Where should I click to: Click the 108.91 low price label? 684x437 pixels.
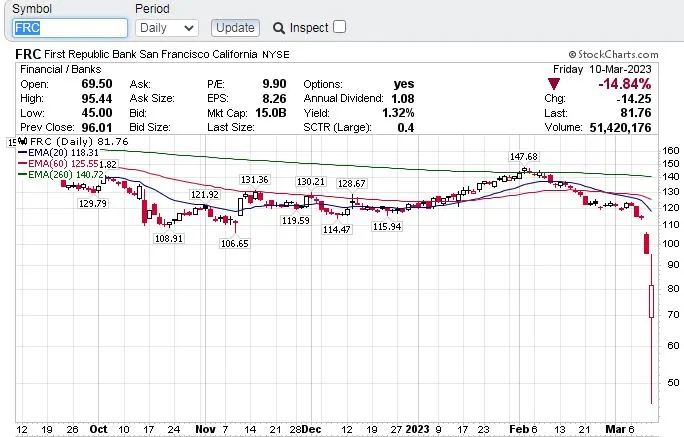coord(169,239)
